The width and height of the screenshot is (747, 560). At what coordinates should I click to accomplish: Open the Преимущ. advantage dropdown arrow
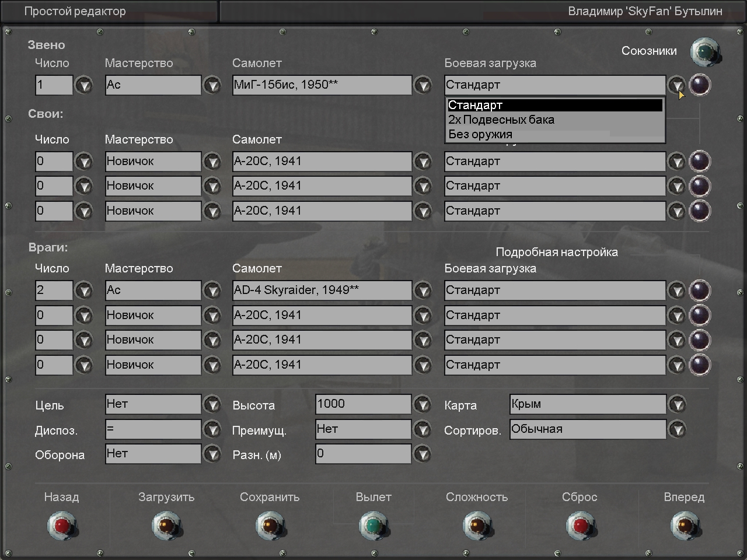(x=423, y=429)
